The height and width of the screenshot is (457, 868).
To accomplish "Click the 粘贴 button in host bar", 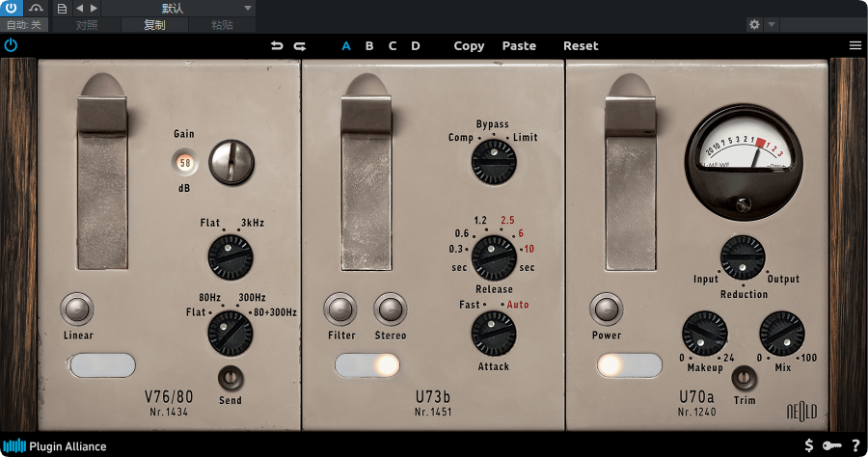I will [x=222, y=25].
